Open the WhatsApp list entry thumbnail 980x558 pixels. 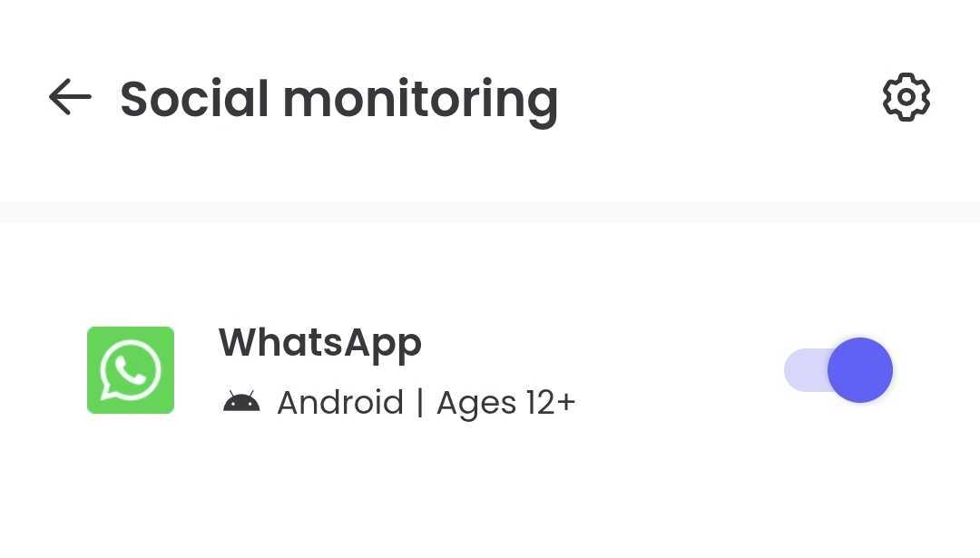tap(131, 370)
